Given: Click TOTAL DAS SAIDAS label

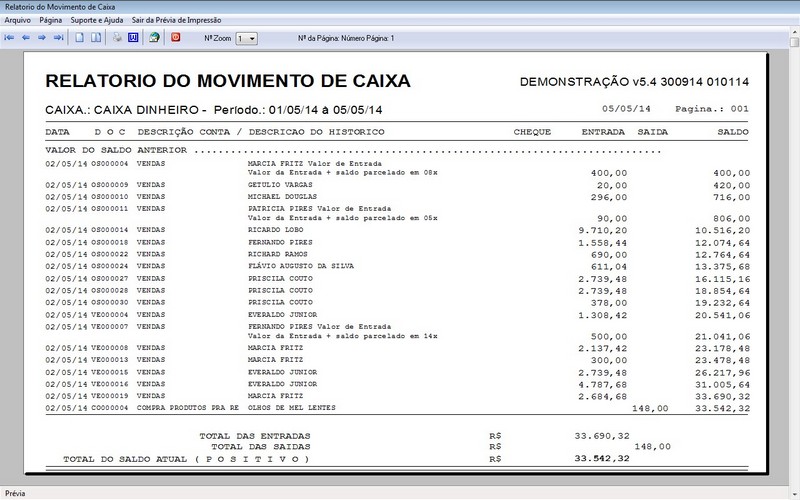Looking at the screenshot, I should [261, 447].
